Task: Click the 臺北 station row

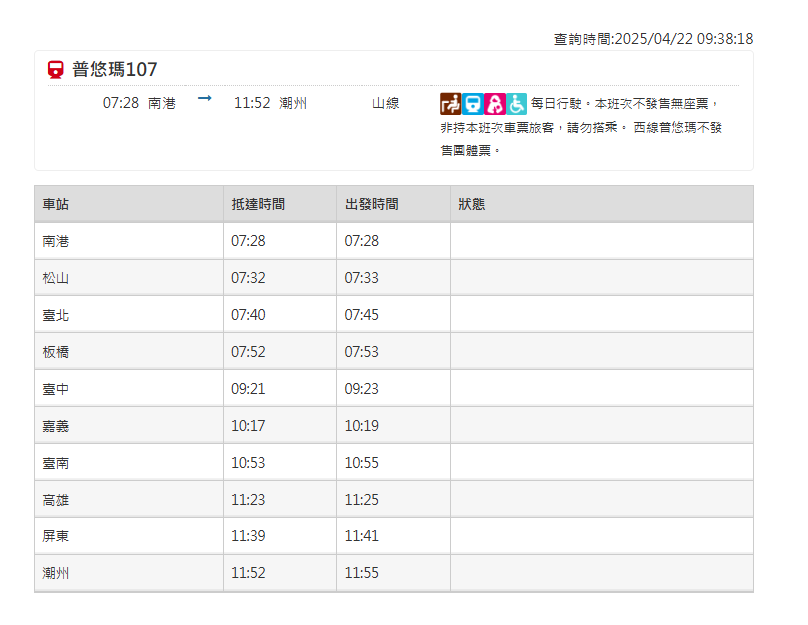Action: click(394, 315)
